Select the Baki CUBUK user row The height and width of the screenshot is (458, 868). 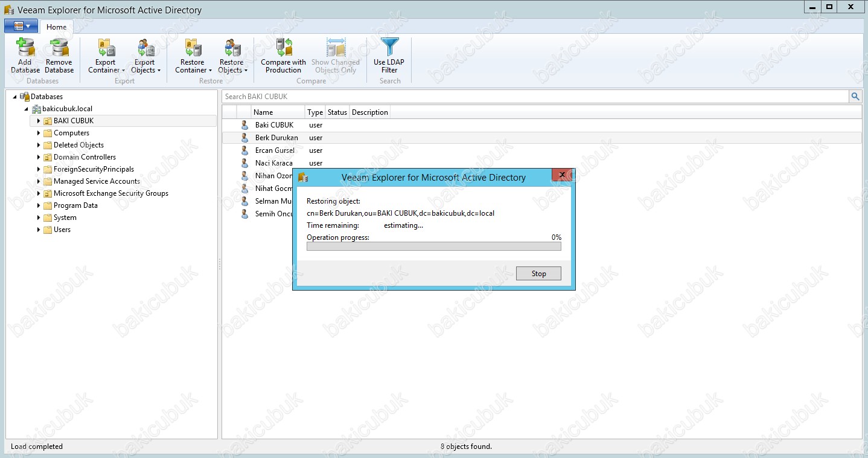[541, 125]
